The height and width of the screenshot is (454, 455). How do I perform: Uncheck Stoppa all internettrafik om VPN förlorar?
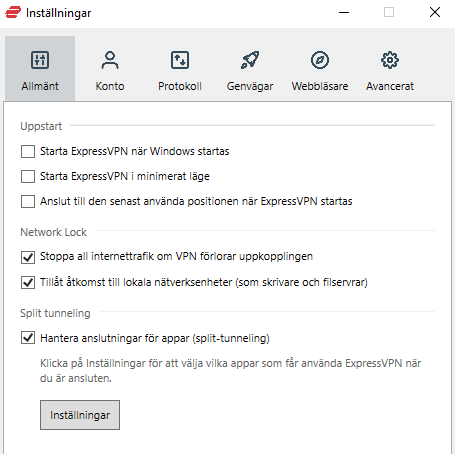pyautogui.click(x=28, y=257)
